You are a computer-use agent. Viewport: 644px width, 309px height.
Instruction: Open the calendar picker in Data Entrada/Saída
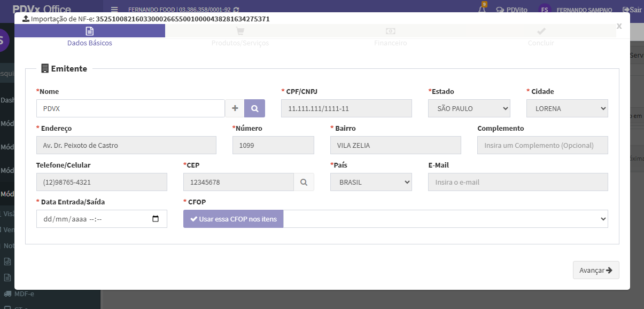pos(156,219)
